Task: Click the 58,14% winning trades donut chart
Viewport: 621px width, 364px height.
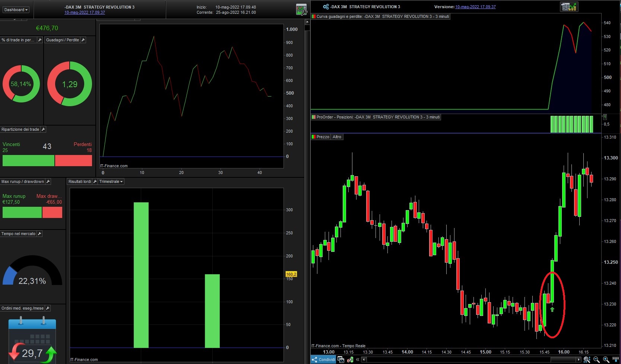Action: click(21, 84)
